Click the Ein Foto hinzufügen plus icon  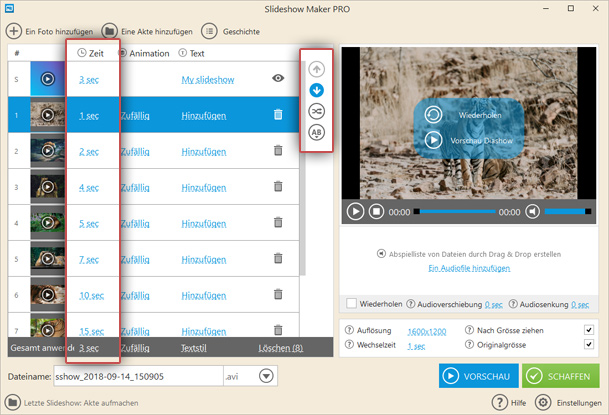[14, 31]
